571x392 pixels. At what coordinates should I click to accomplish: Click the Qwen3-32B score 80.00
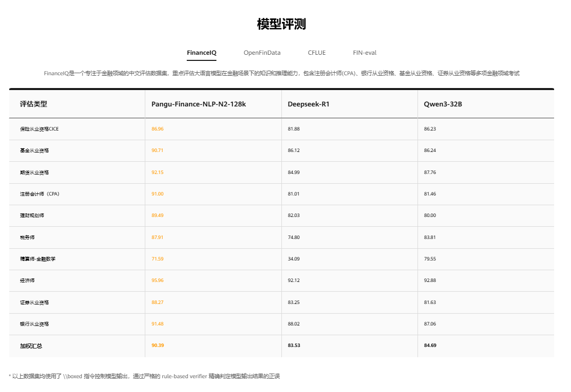(430, 215)
